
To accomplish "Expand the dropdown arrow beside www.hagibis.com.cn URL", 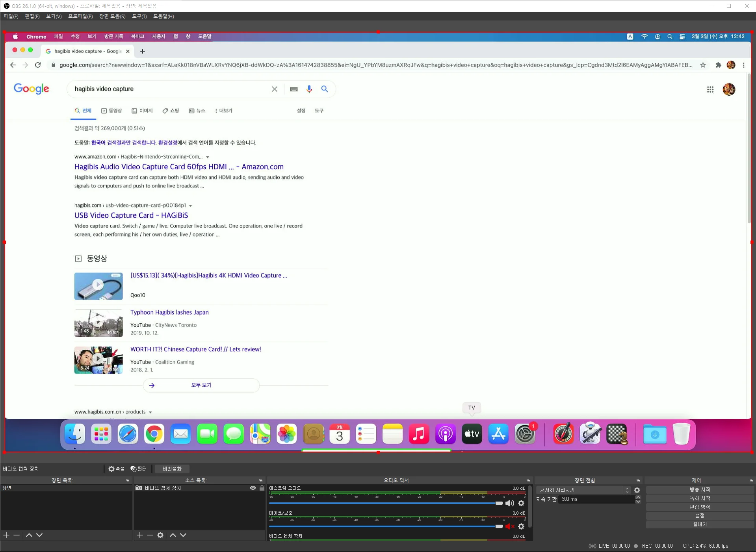I will 150,412.
